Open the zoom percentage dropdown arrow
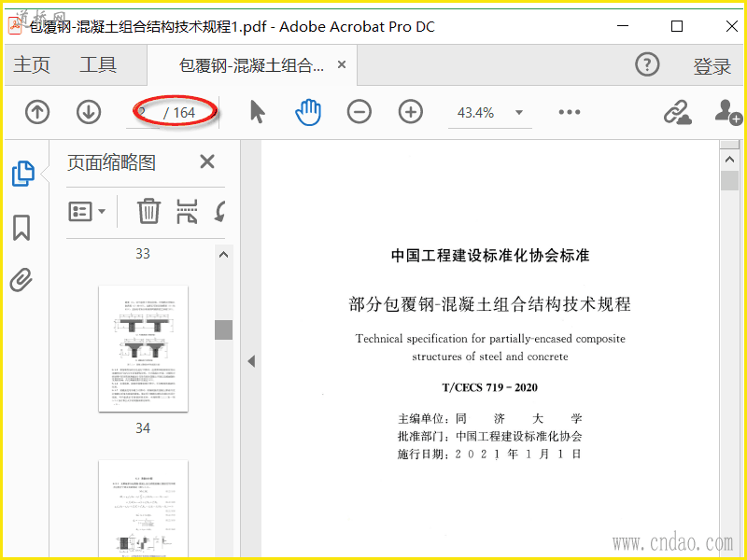Screen dimensions: 747x560 pos(519,113)
